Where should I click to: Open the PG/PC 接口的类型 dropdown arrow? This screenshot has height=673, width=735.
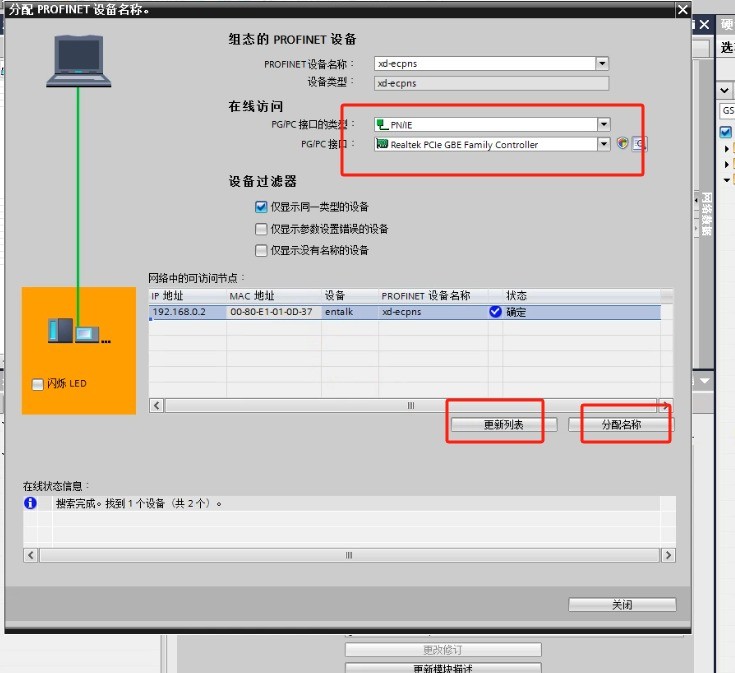(x=602, y=124)
